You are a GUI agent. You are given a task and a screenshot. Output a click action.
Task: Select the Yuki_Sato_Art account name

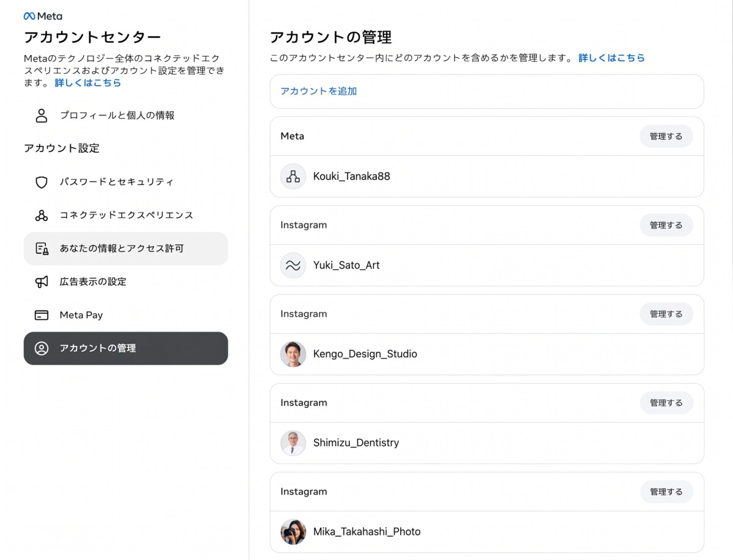346,265
